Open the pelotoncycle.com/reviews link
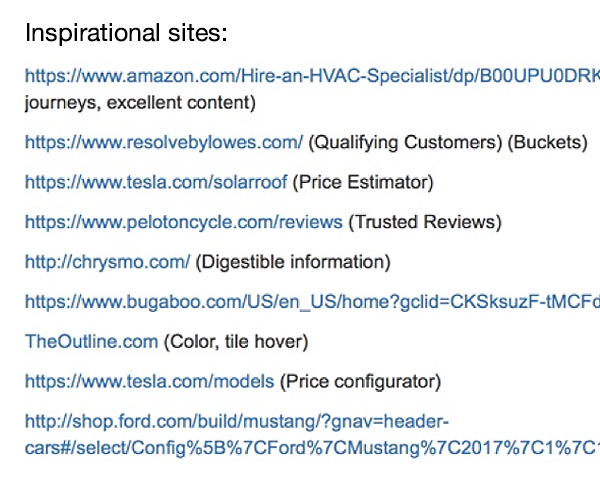600x500 pixels. point(184,222)
